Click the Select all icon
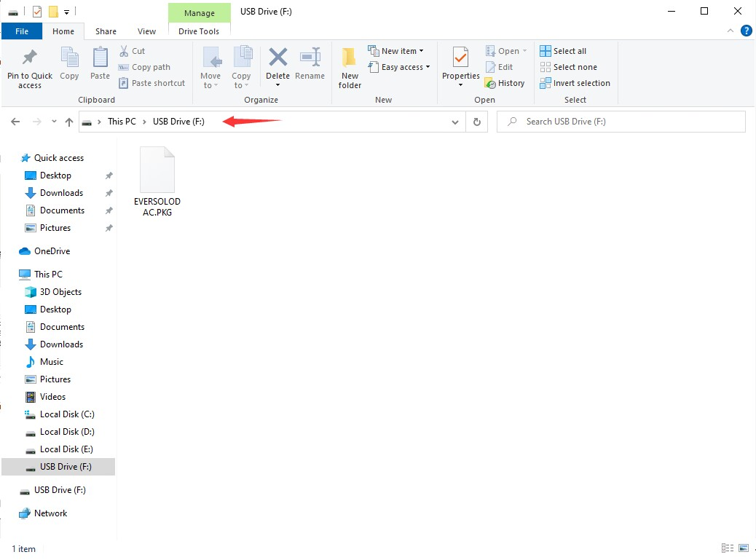The width and height of the screenshot is (756, 560). point(546,51)
